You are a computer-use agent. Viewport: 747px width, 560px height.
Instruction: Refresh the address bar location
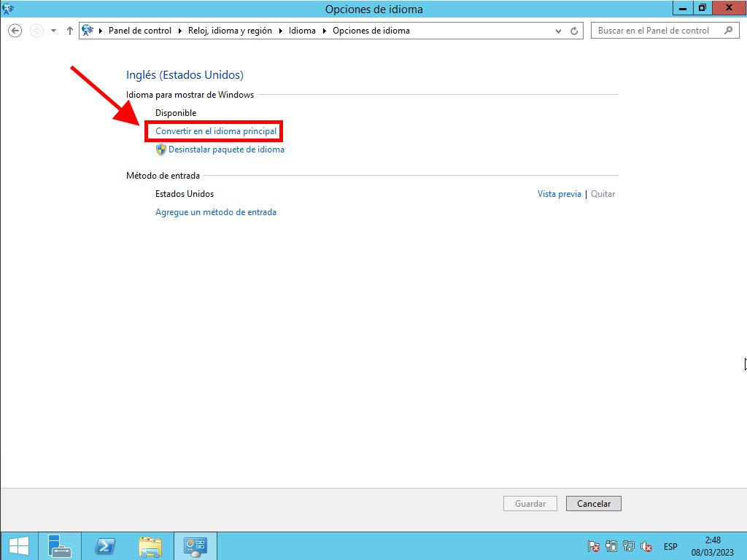point(574,31)
